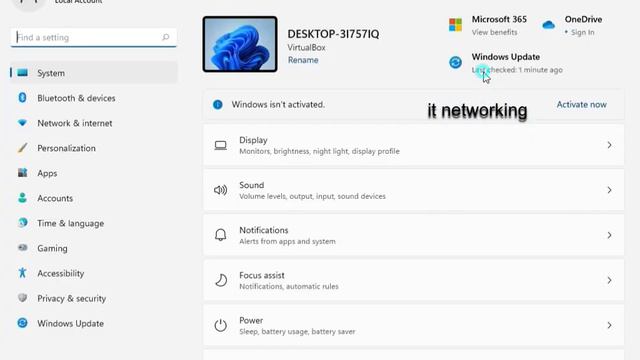Click the activation info icon

tap(218, 104)
